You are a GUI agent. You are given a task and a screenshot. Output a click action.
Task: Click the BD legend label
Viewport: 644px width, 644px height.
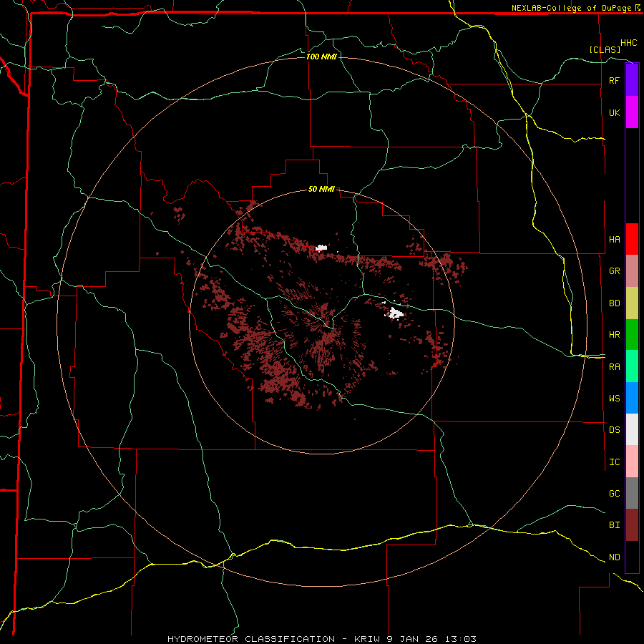pos(614,303)
